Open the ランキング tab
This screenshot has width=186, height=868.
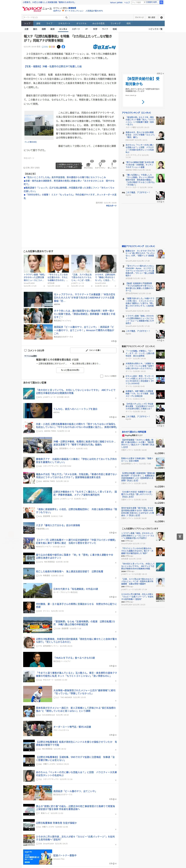pyautogui.click(x=115, y=24)
